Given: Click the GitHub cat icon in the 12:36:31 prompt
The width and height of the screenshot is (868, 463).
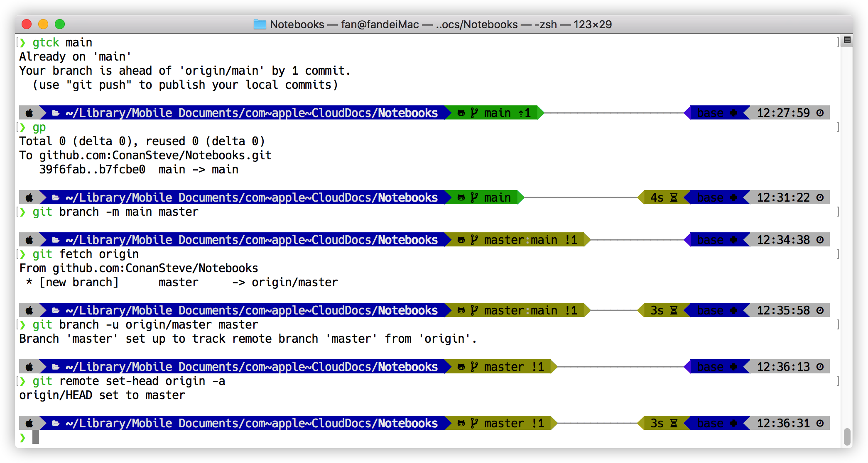Looking at the screenshot, I should (x=461, y=423).
